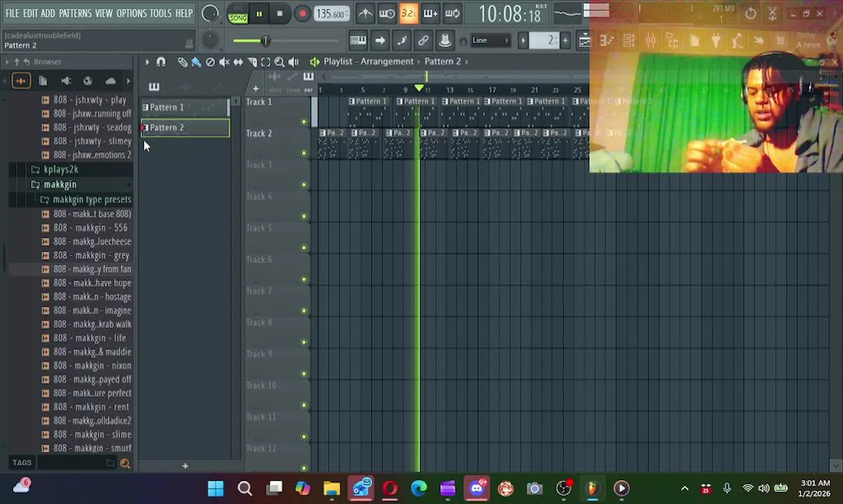Image resolution: width=843 pixels, height=504 pixels.
Task: Expand more browser tabs arrow
Action: pos(128,81)
